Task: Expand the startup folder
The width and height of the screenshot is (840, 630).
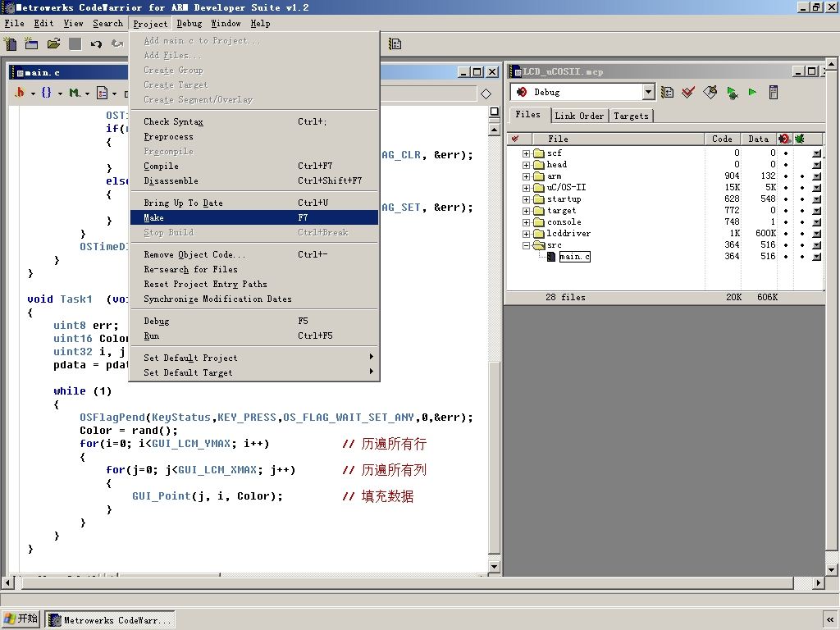Action: [526, 199]
